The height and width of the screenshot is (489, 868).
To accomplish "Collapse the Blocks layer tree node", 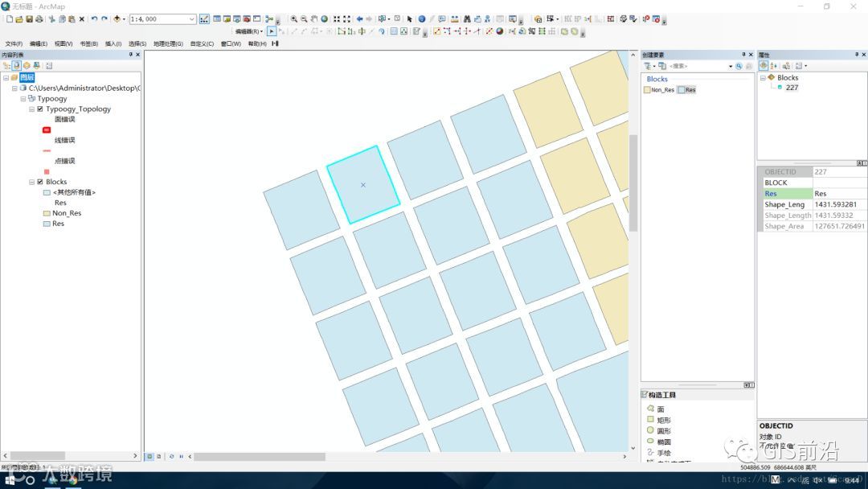I will (31, 182).
